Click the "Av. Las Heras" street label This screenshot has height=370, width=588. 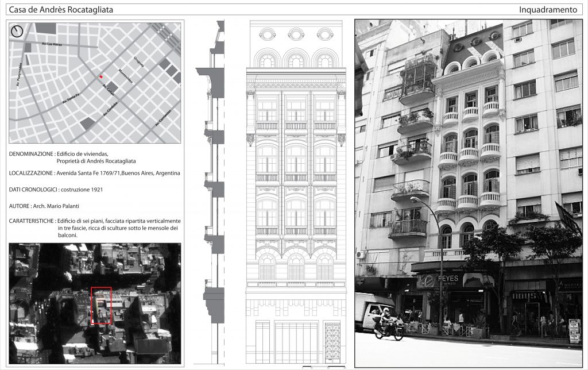coord(52,44)
